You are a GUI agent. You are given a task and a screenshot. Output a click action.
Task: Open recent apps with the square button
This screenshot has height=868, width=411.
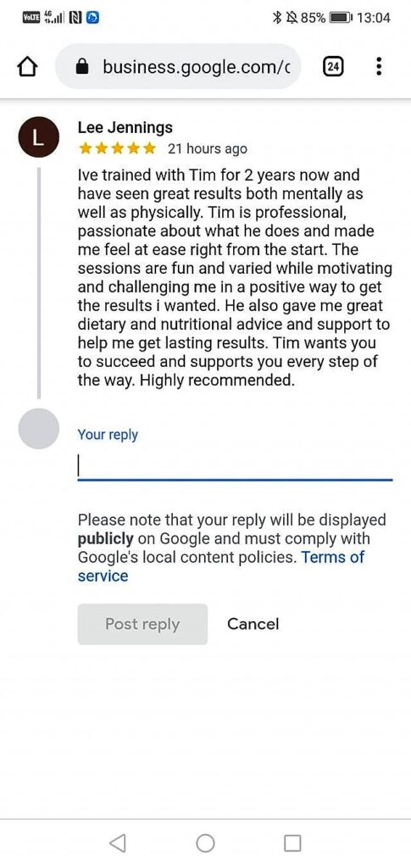[x=292, y=843]
